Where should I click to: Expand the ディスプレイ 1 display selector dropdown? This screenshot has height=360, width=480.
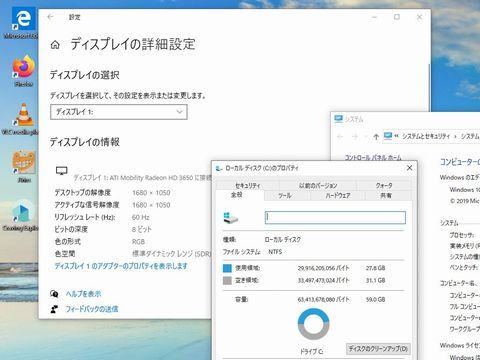point(119,112)
